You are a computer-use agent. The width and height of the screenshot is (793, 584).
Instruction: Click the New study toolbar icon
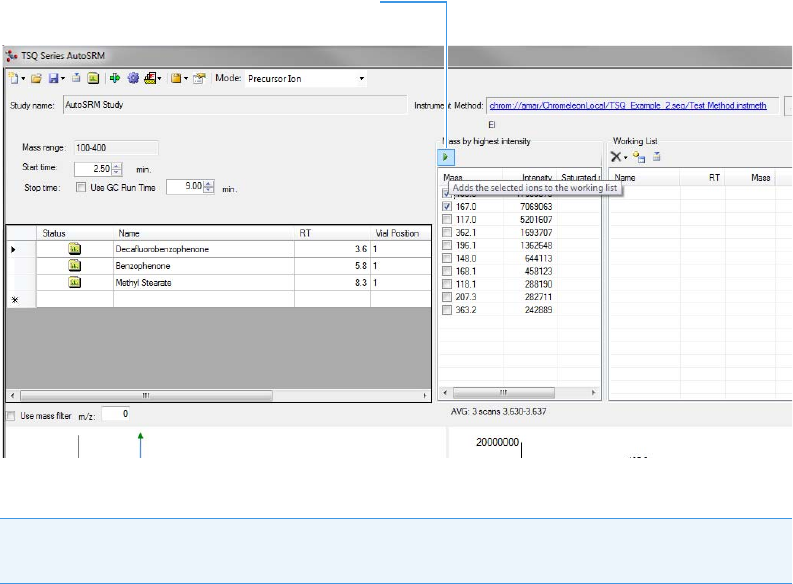click(x=13, y=78)
